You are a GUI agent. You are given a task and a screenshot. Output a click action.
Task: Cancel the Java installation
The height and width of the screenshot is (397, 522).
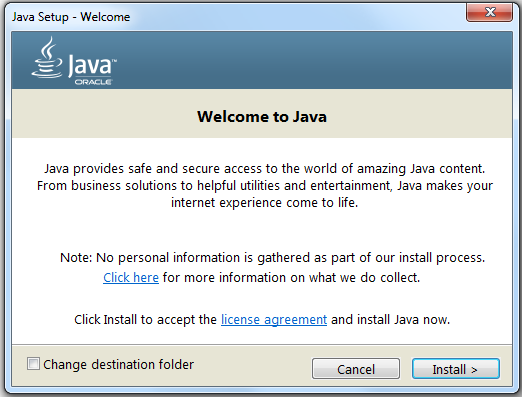click(356, 369)
